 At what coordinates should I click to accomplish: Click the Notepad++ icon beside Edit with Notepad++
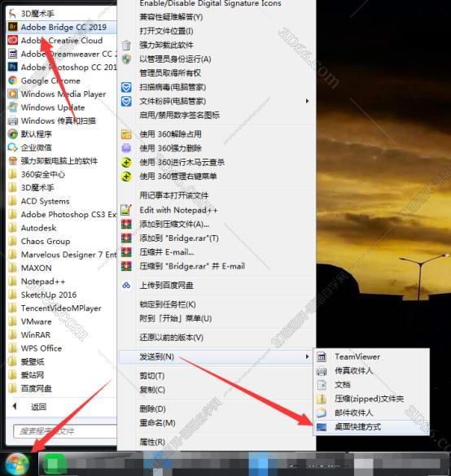[126, 210]
